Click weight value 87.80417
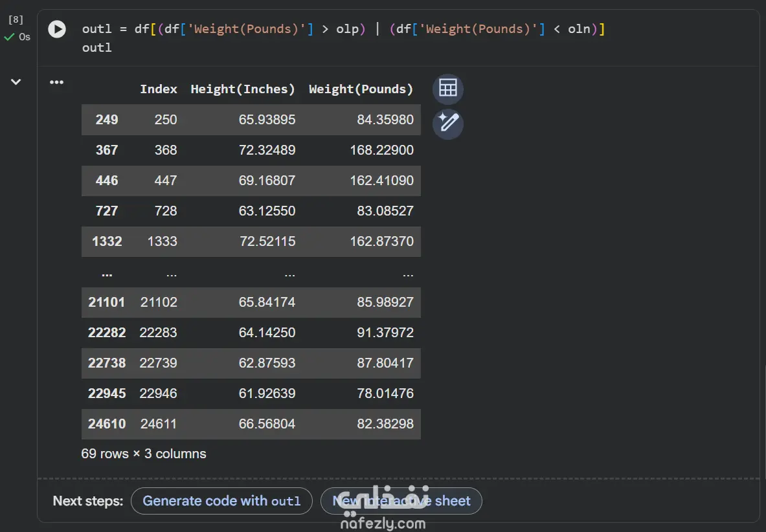Screen dimensions: 766x532 [385, 363]
